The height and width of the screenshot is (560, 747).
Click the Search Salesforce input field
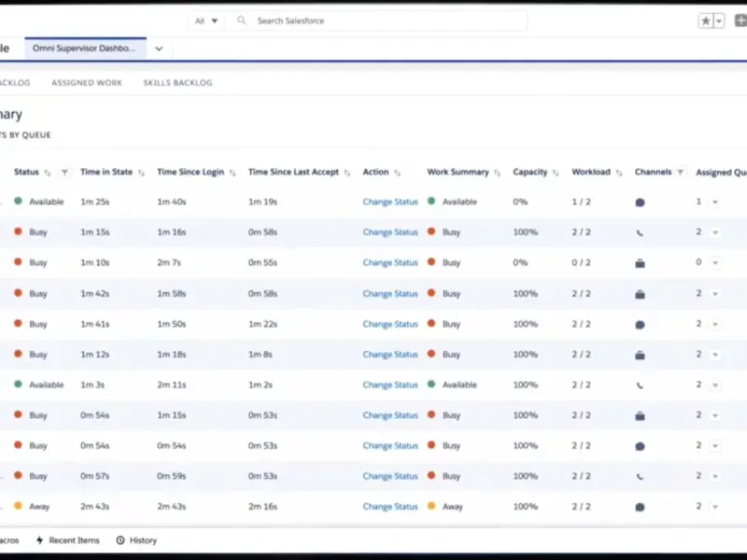[373, 21]
